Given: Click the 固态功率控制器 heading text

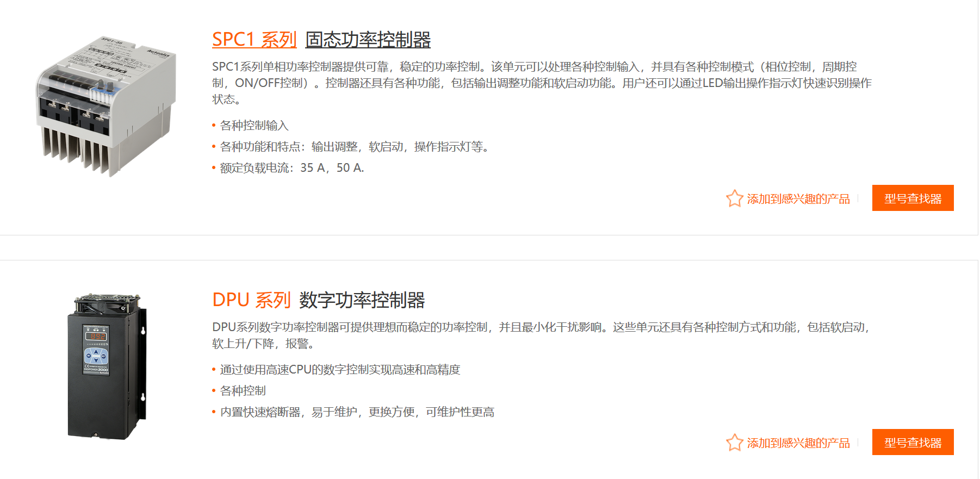Looking at the screenshot, I should 368,40.
